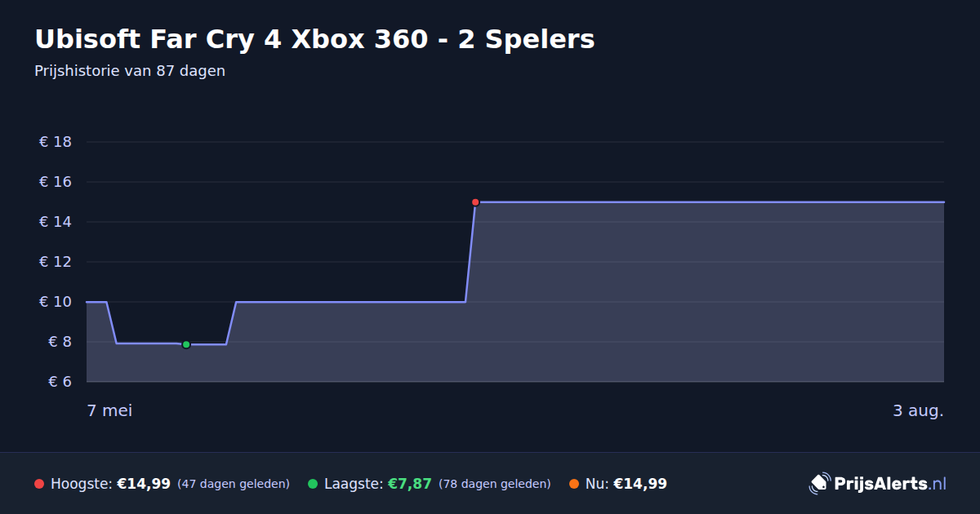The height and width of the screenshot is (514, 980).
Task: Click the red highest-price dot on the chart
Action: coord(475,202)
